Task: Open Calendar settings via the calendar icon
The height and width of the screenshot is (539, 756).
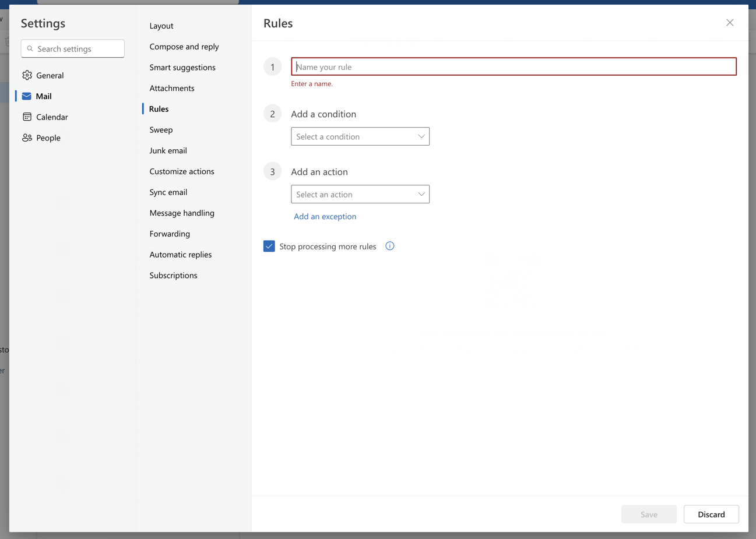Action: [x=27, y=117]
